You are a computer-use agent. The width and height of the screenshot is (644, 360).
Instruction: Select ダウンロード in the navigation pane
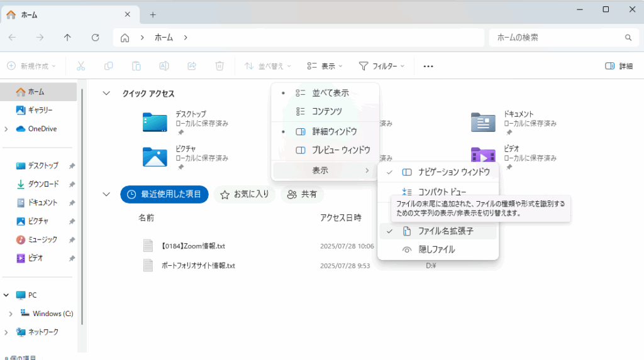pos(43,184)
